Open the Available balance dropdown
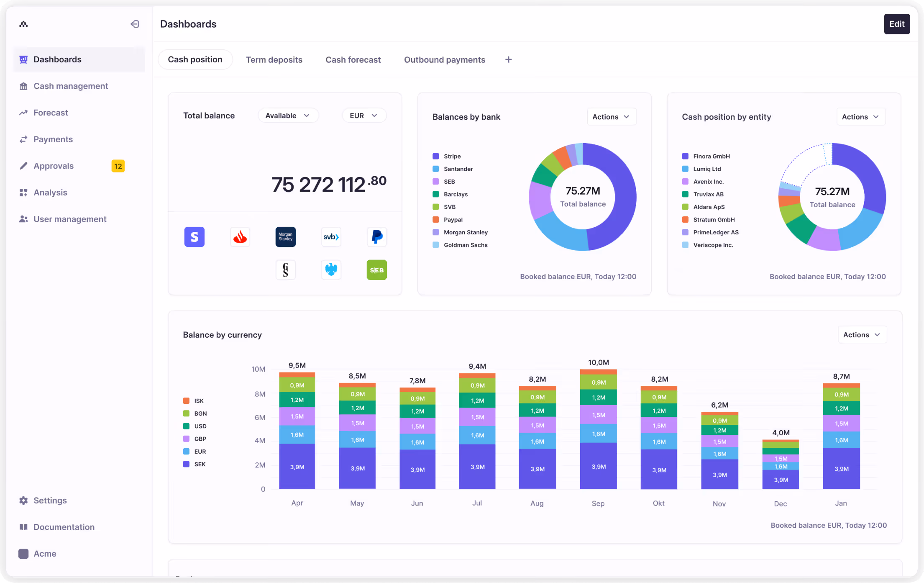Image resolution: width=924 pixels, height=583 pixels. 288,115
